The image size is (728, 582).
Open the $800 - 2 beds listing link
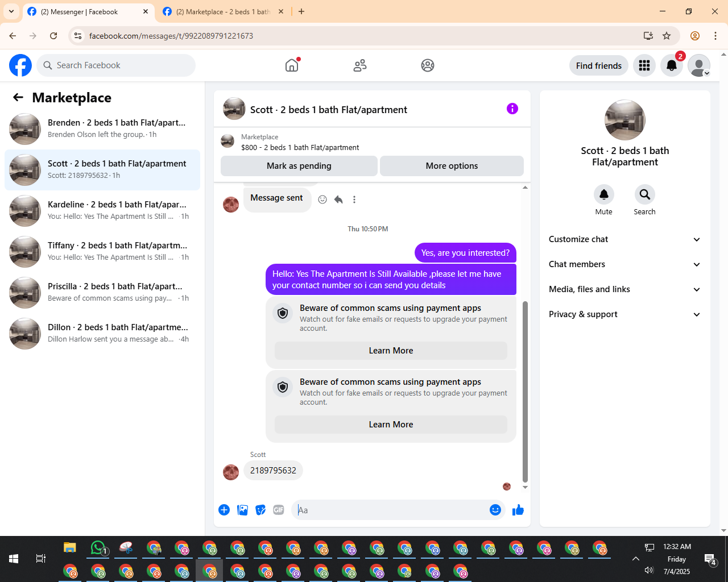(x=300, y=147)
